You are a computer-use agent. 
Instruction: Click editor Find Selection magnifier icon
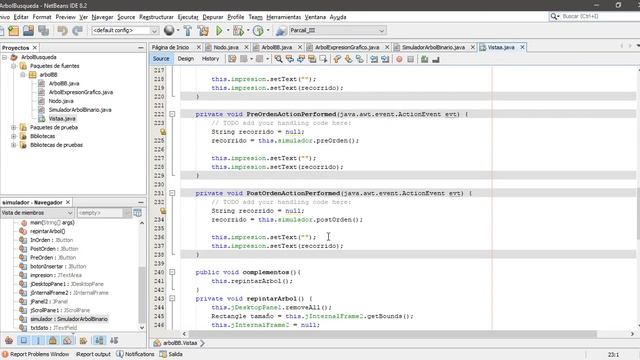point(278,59)
